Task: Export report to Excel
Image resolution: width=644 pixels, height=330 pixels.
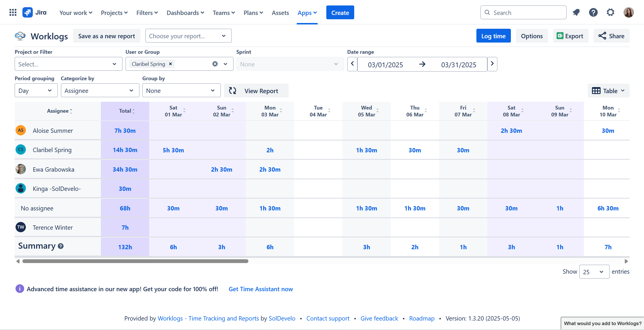Action: 570,36
